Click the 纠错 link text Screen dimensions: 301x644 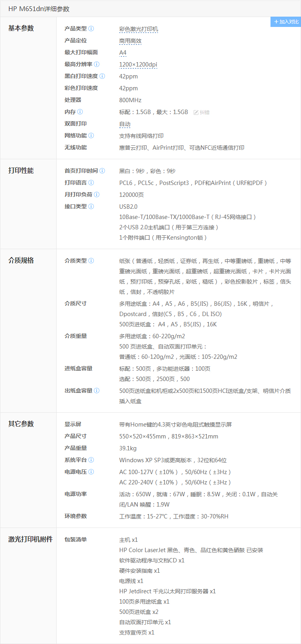pos(205,112)
